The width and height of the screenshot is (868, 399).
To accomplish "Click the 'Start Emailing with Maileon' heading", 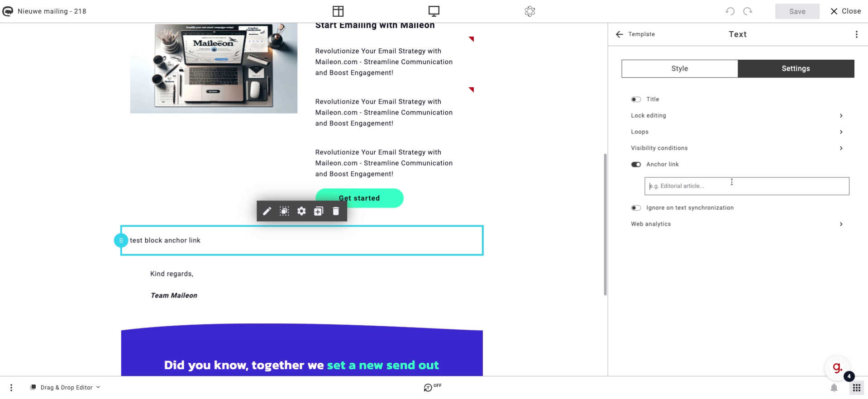I will pos(375,25).
